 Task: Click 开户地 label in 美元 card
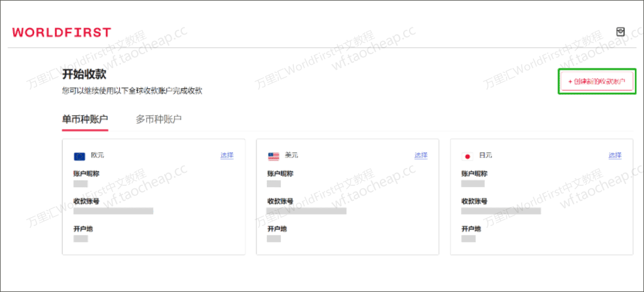277,229
